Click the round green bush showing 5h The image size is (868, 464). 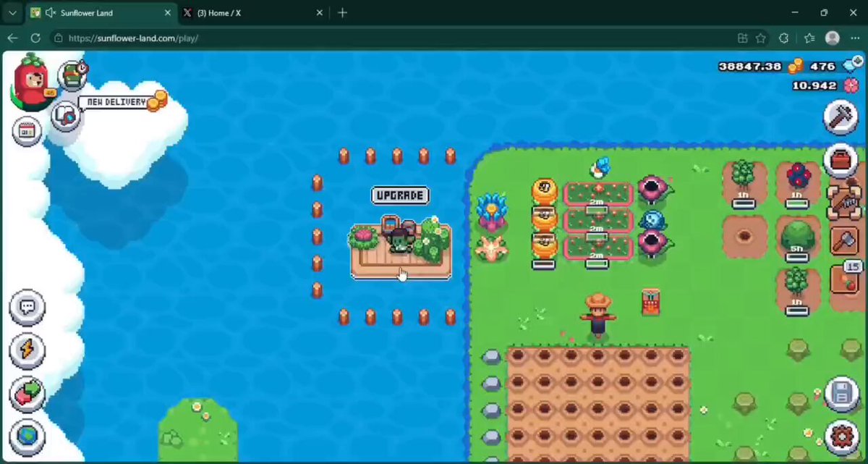point(797,237)
